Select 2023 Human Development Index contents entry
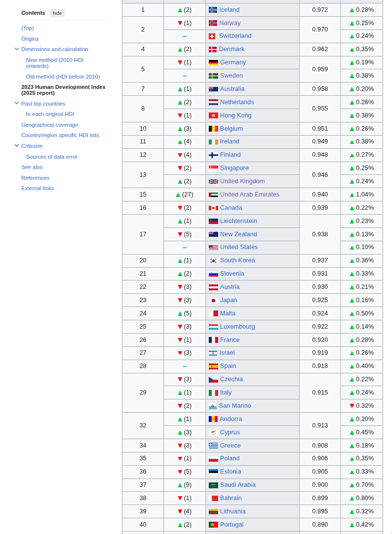This screenshot has width=392, height=534. click(63, 90)
